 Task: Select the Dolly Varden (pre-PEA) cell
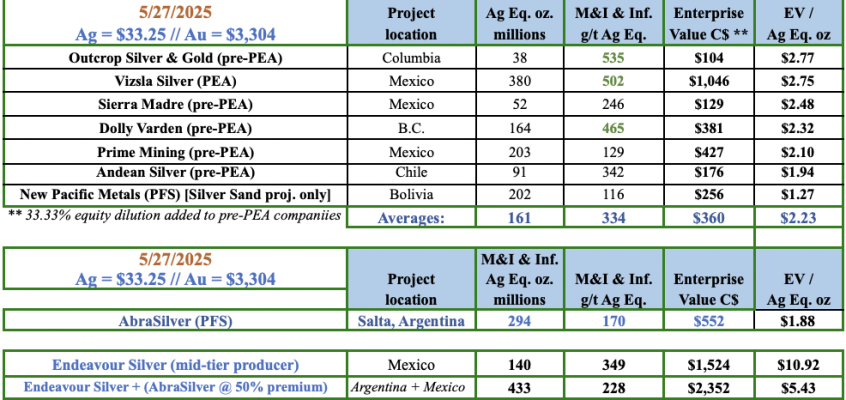coord(175,128)
